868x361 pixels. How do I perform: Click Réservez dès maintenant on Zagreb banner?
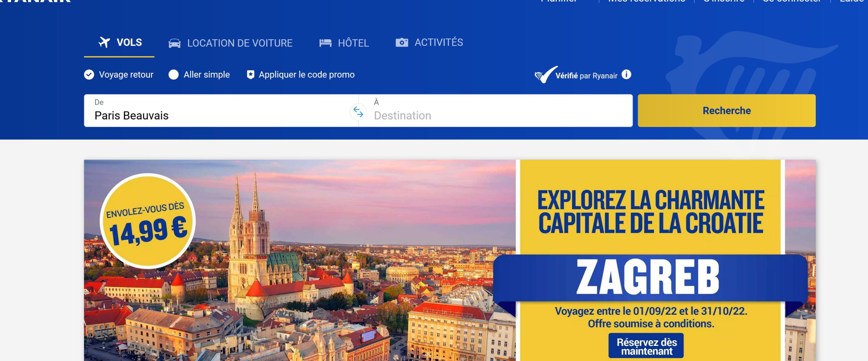click(x=646, y=346)
